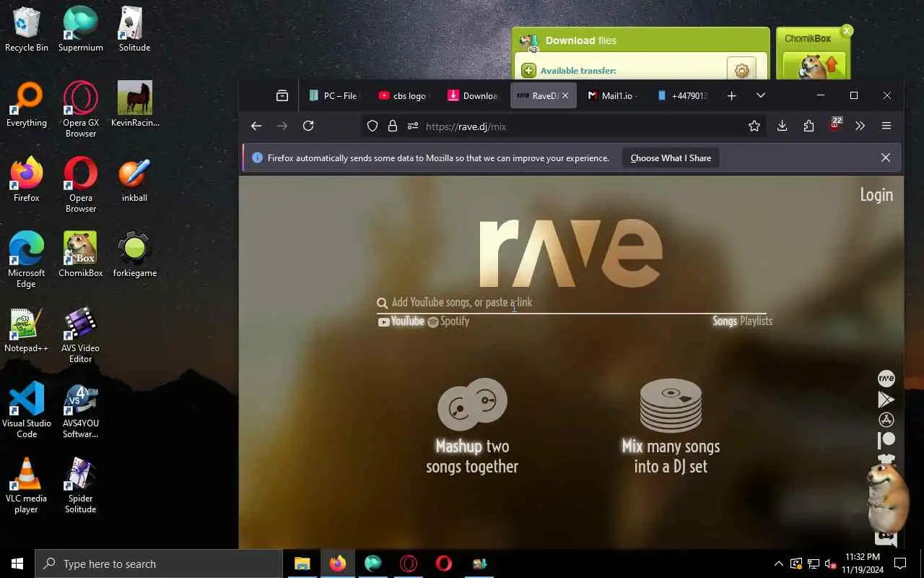Open the Firefox Downloads panel

point(782,126)
